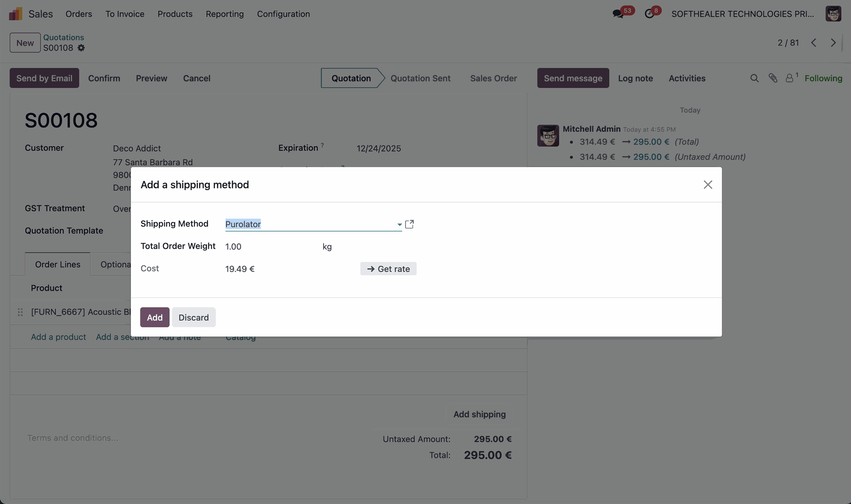
Task: Open the Reporting menu
Action: (224, 14)
